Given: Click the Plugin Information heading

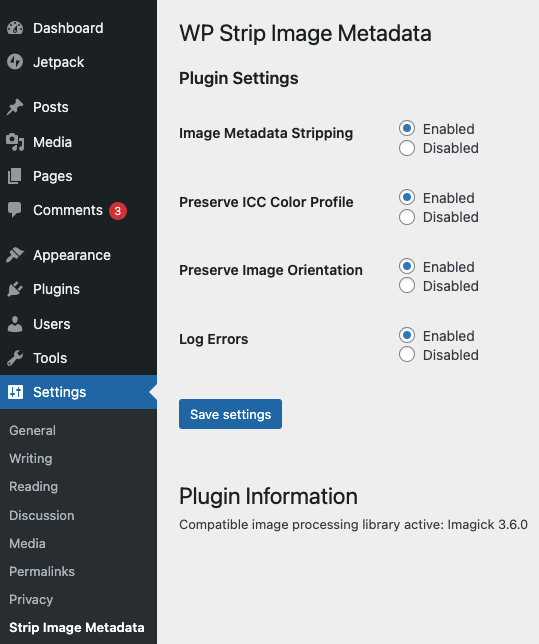Looking at the screenshot, I should tap(268, 496).
